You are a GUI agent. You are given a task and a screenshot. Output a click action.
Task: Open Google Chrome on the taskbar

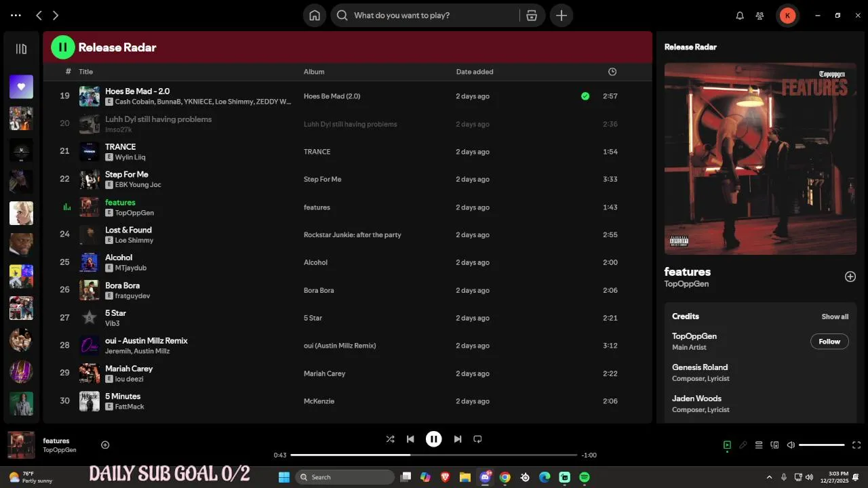tap(505, 477)
